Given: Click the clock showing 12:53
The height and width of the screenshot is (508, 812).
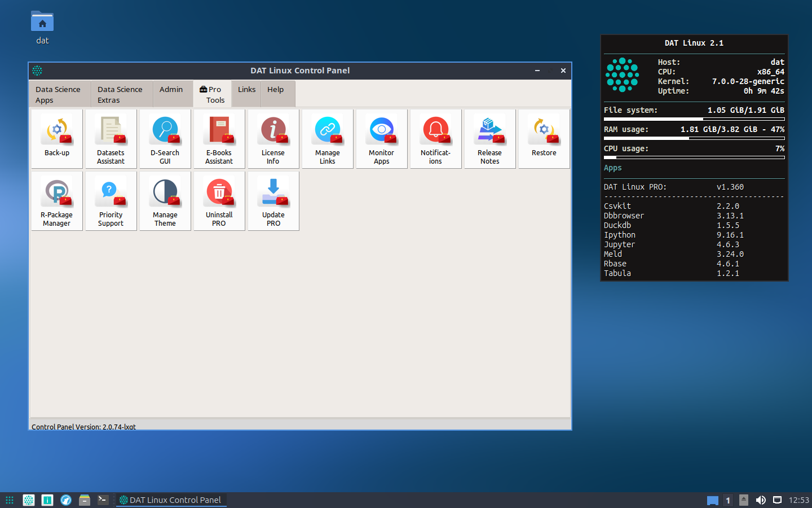Looking at the screenshot, I should coord(798,500).
